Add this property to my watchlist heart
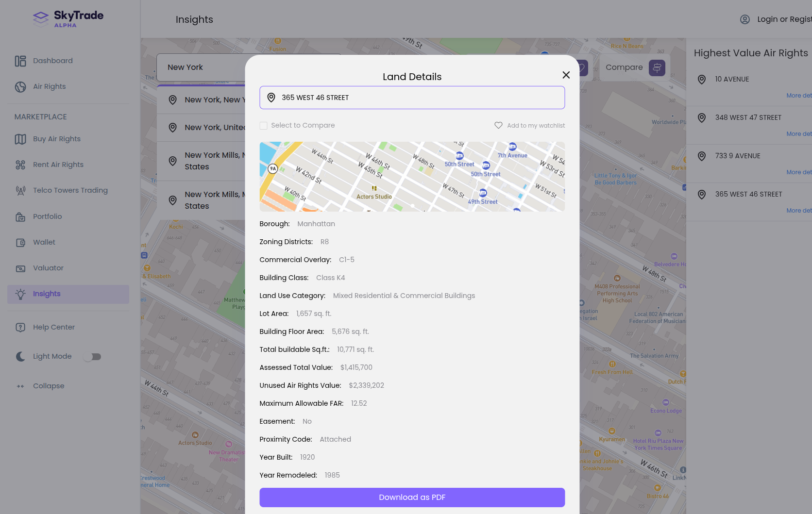 pyautogui.click(x=498, y=125)
